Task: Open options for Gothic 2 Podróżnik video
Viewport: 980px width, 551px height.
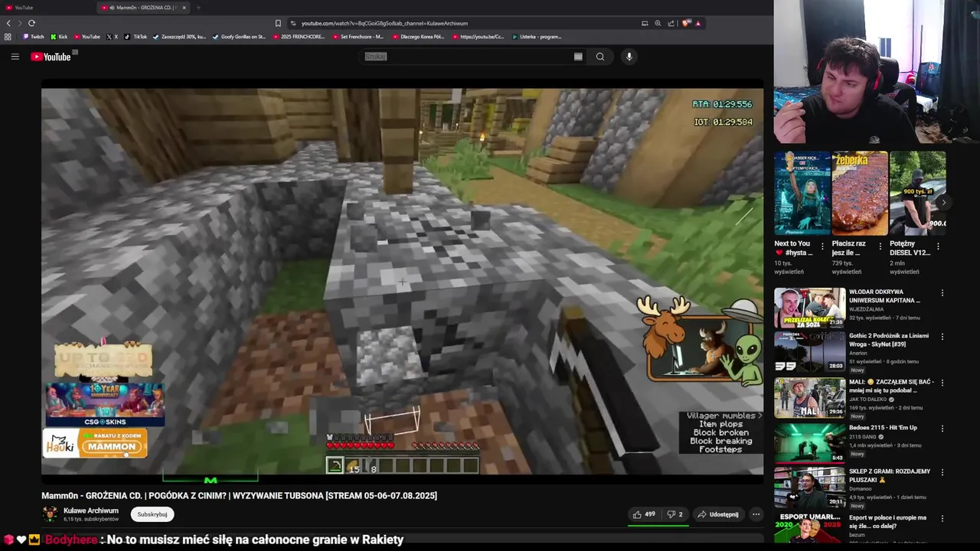Action: pyautogui.click(x=942, y=337)
